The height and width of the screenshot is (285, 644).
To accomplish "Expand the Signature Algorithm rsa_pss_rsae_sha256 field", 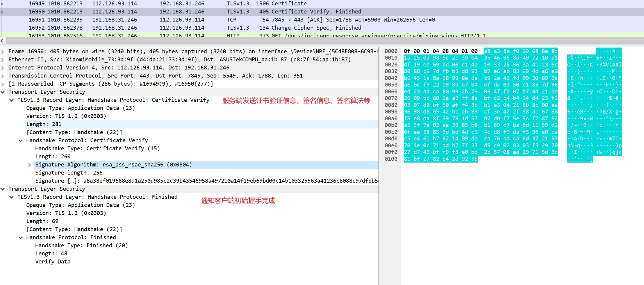I will (x=30, y=165).
